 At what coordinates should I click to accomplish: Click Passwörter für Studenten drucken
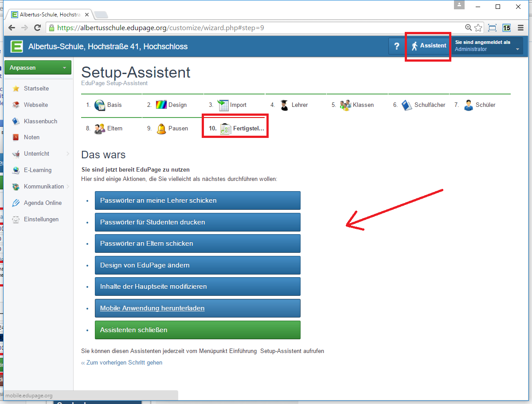(198, 222)
